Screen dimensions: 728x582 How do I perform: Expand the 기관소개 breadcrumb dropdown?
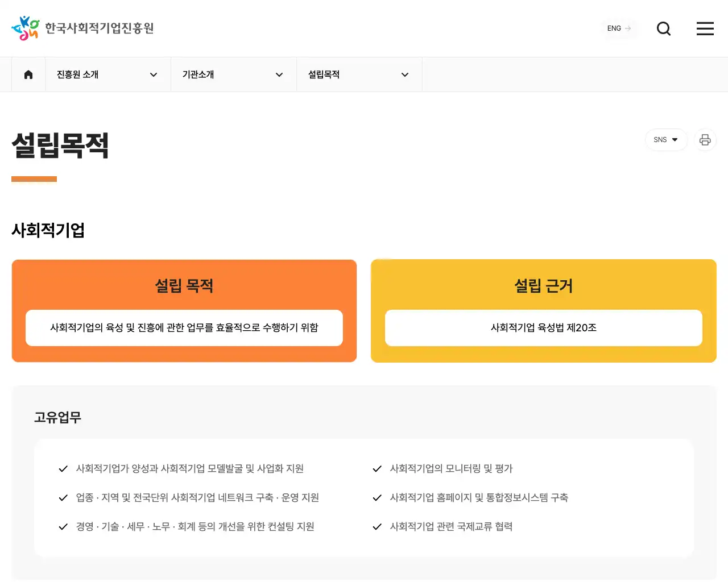[x=234, y=74]
